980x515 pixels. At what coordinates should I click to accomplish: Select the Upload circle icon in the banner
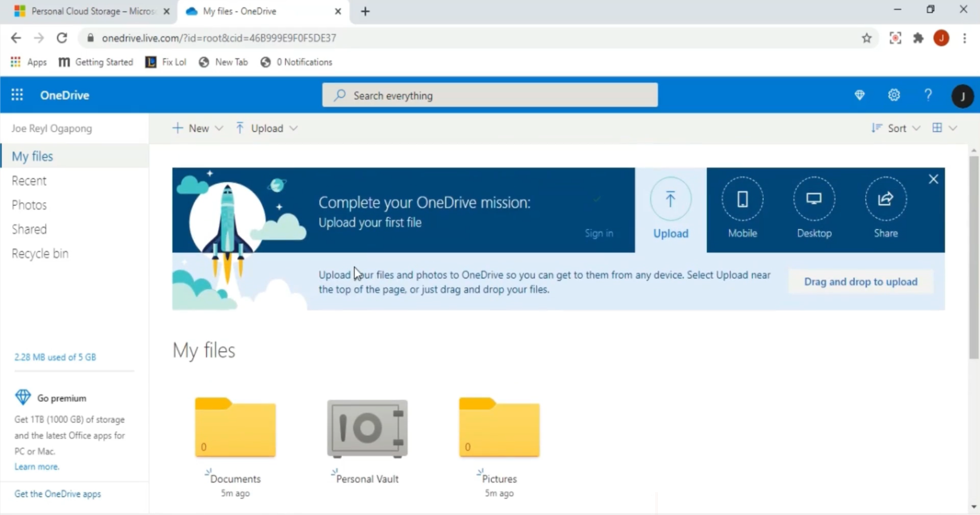click(670, 198)
